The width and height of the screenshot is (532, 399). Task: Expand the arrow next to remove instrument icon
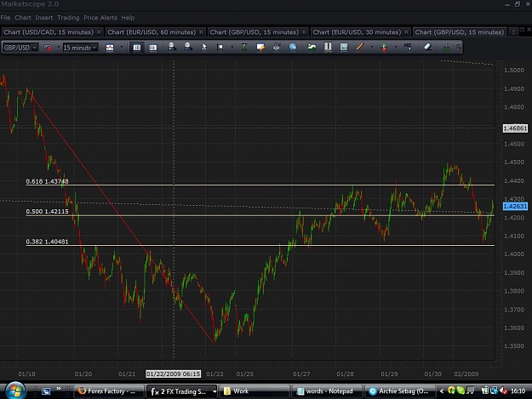pos(59,48)
